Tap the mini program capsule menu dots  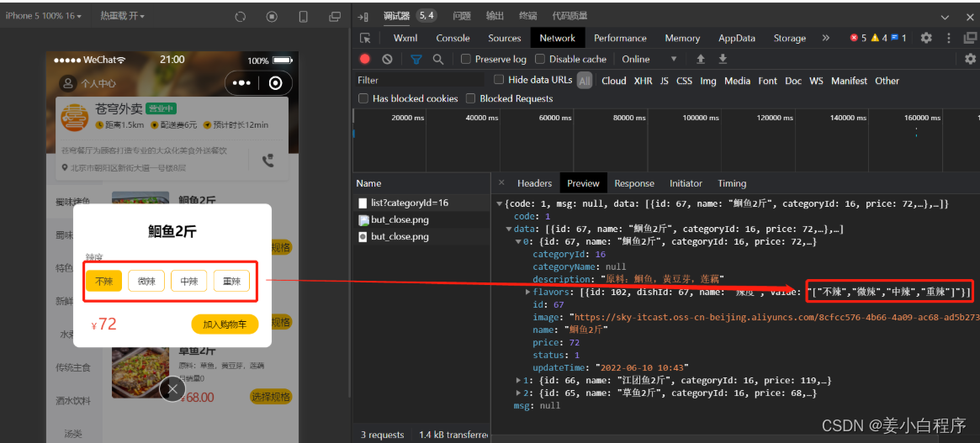tap(241, 83)
